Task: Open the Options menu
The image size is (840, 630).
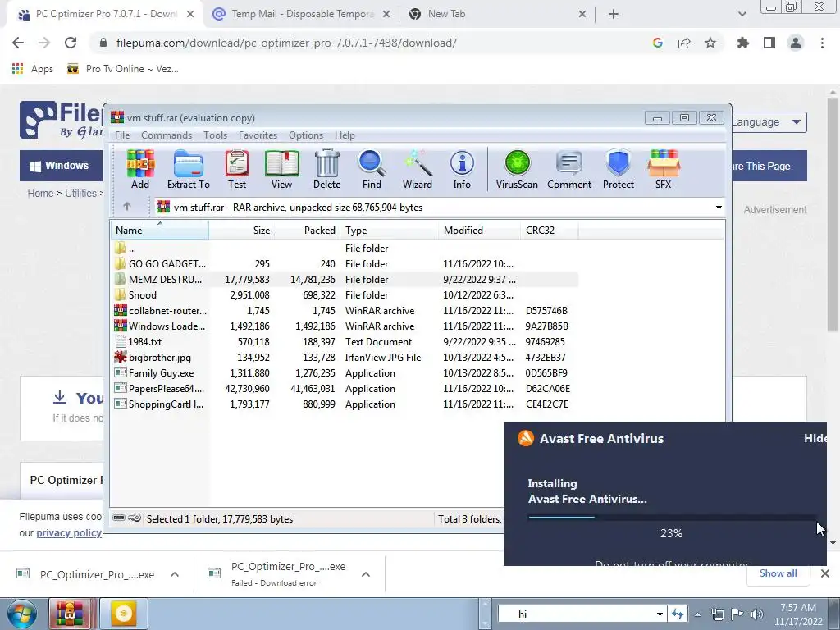Action: coord(306,135)
